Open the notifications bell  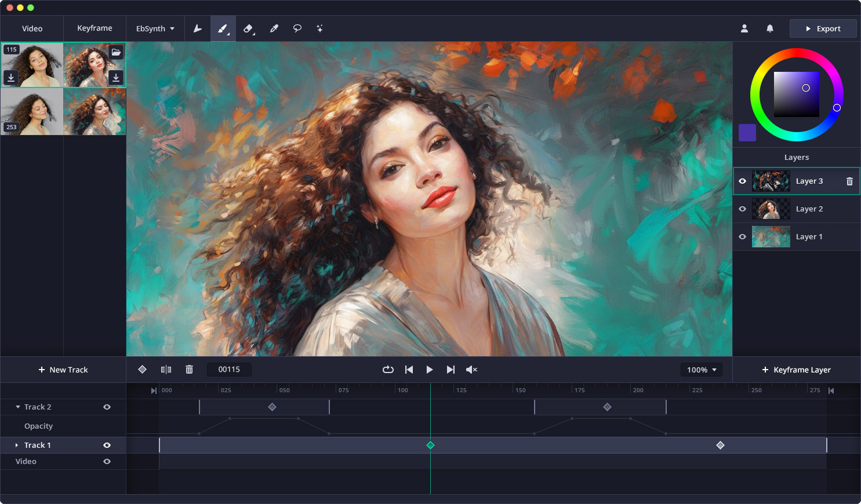tap(769, 28)
